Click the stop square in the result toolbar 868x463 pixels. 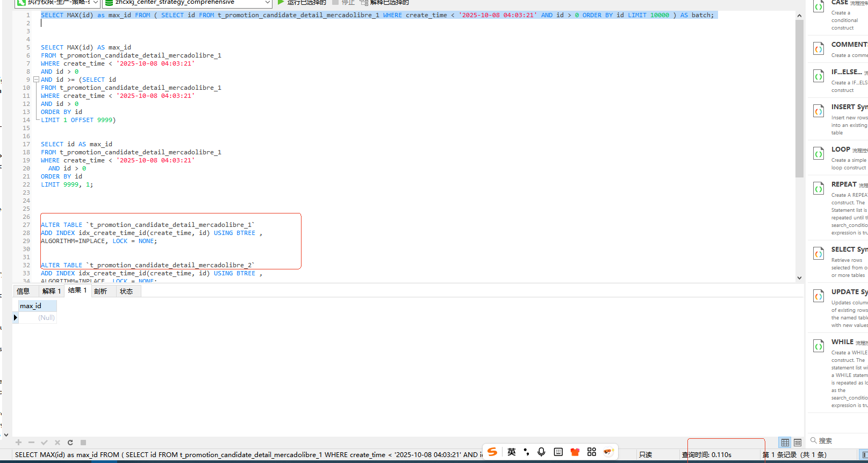point(83,443)
